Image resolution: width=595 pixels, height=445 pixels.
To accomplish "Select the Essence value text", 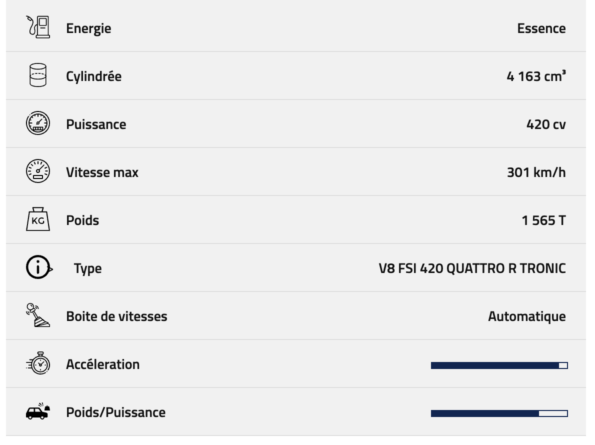I will 541,28.
